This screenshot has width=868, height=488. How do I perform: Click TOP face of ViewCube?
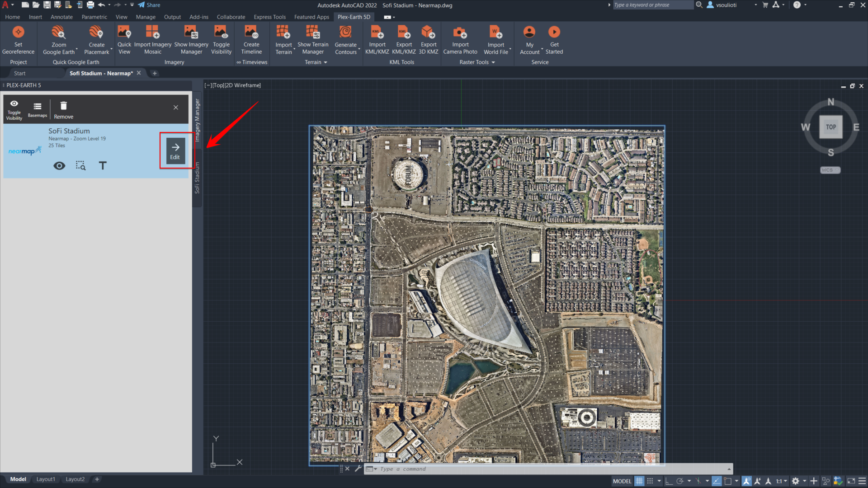831,127
